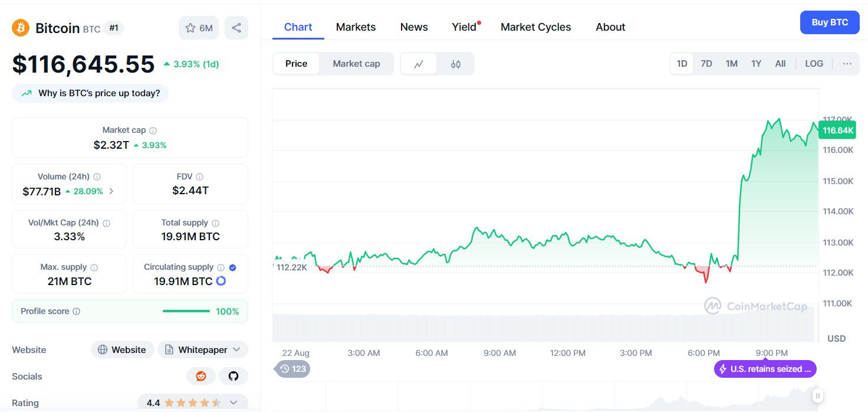
Task: Click the #1 rank badge
Action: pyautogui.click(x=114, y=28)
